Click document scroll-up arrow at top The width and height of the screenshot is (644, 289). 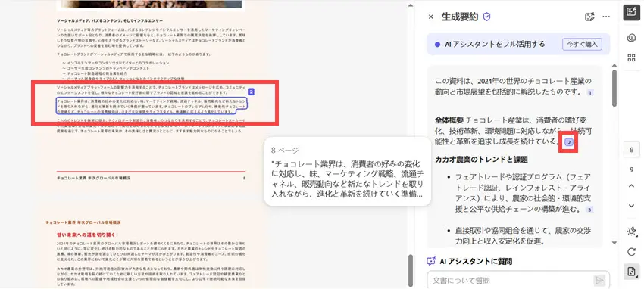click(x=411, y=5)
